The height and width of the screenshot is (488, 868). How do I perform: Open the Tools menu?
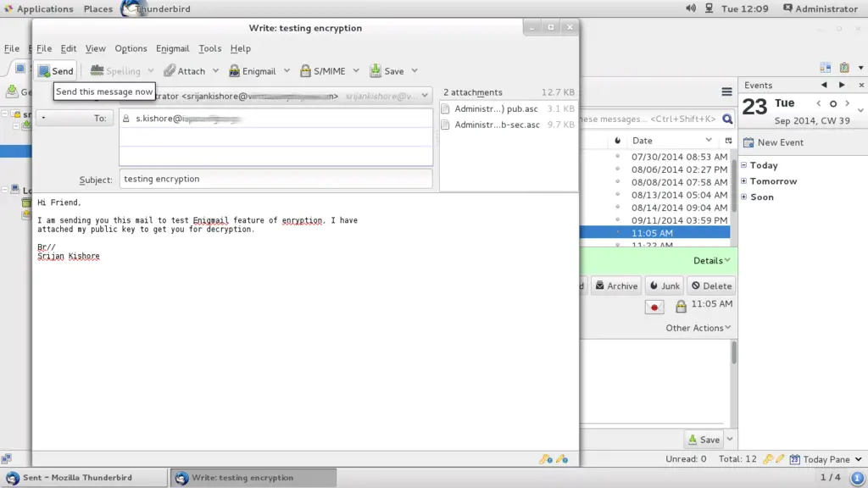point(210,48)
